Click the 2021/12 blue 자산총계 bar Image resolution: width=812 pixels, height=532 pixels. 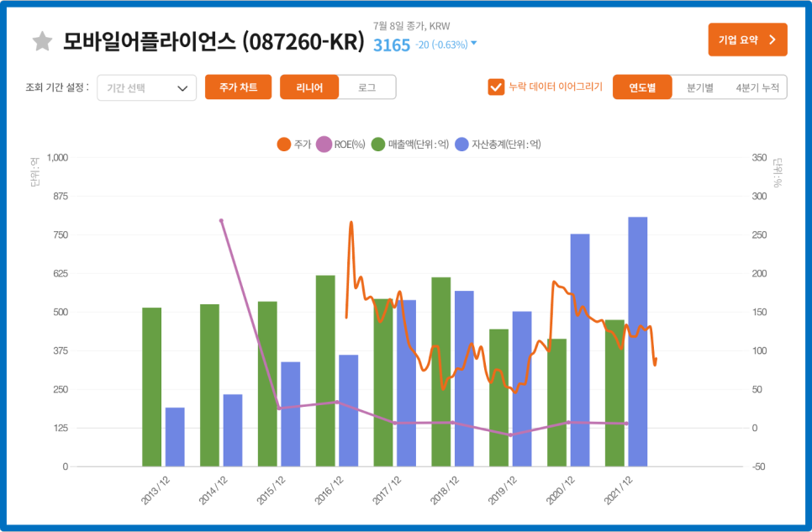click(637, 342)
